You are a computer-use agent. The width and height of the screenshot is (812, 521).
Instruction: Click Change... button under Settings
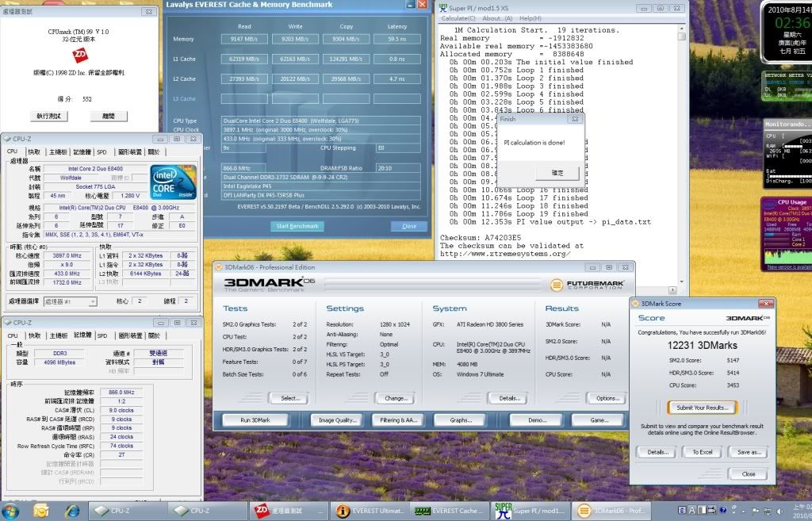394,398
